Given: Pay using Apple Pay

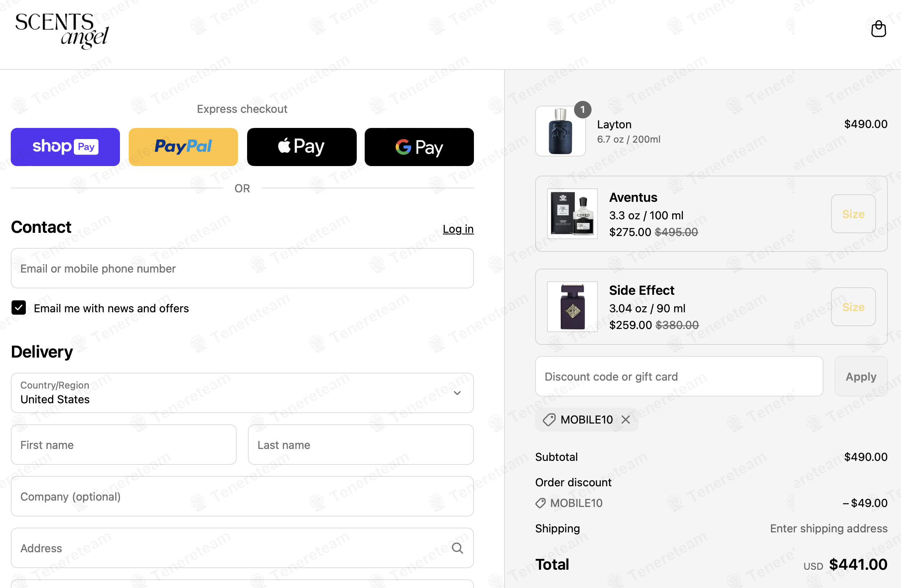Looking at the screenshot, I should coord(302,147).
